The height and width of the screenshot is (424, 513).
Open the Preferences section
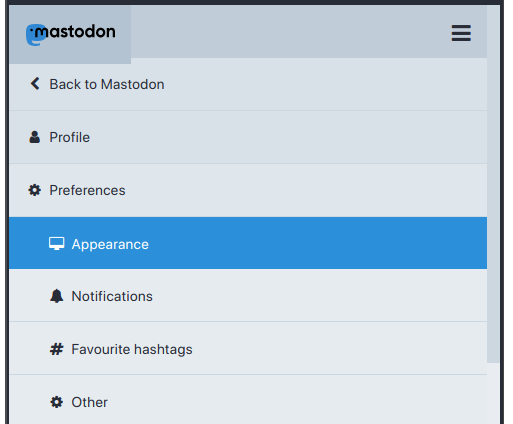(x=248, y=190)
